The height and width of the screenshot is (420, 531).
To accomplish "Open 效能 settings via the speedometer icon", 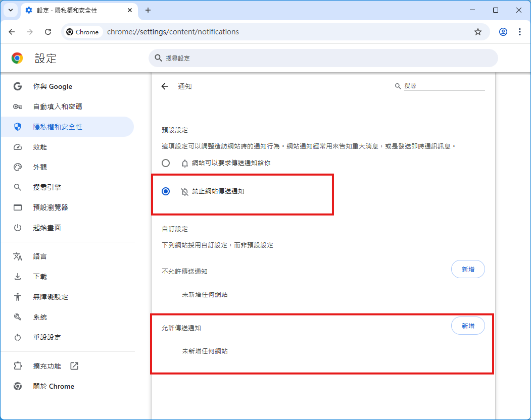I will click(17, 147).
